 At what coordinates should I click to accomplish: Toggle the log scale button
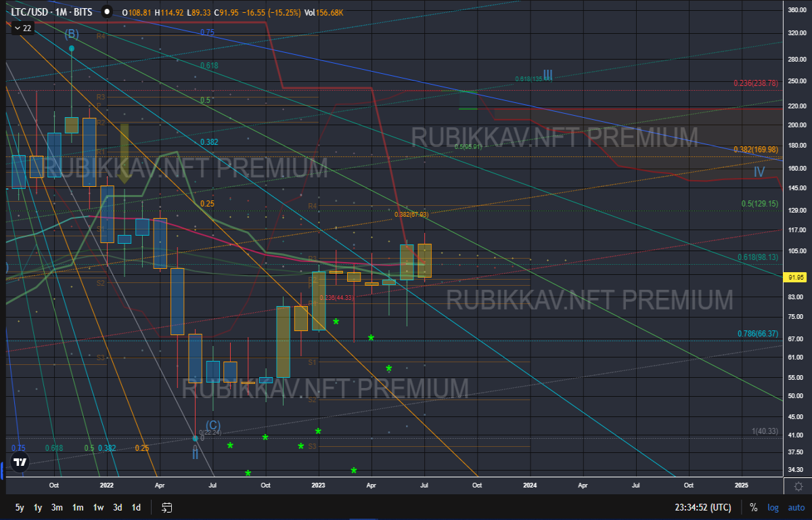pos(773,507)
